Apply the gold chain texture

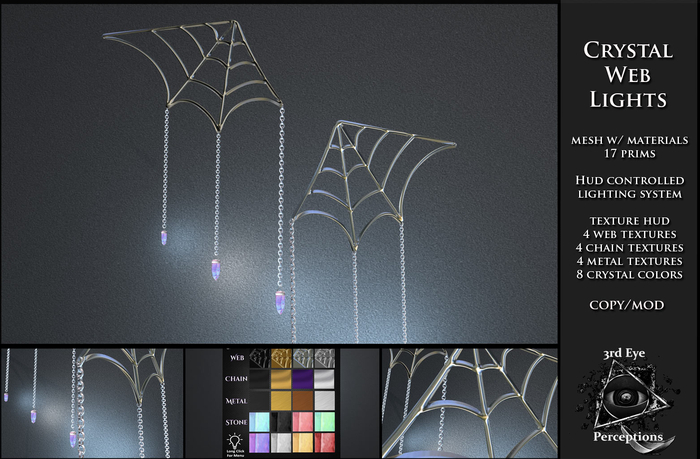281,379
